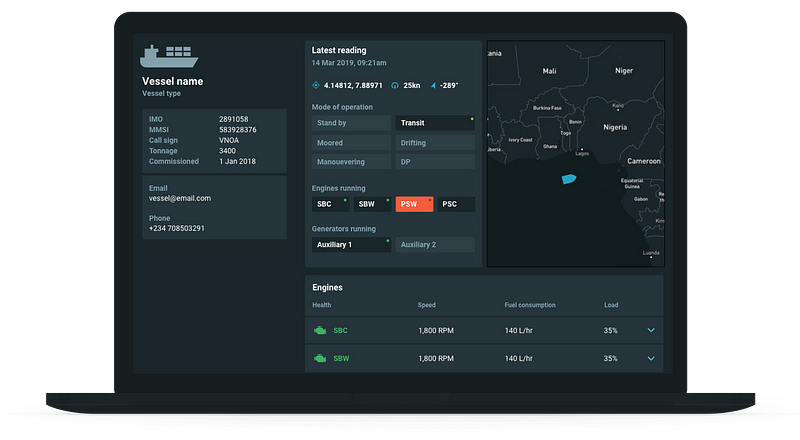The height and width of the screenshot is (440, 800).
Task: Click SBC row speed 1,800 RPM
Action: coord(436,330)
